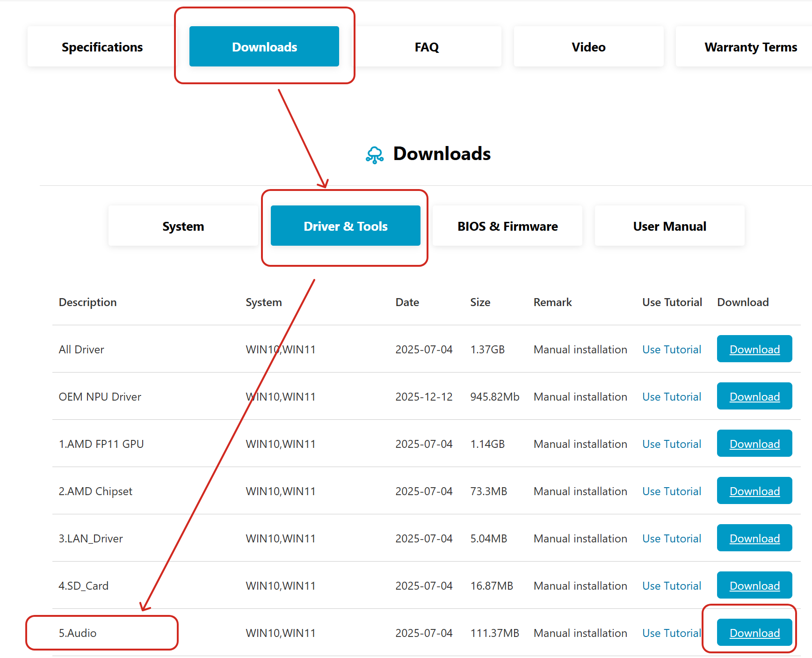This screenshot has width=812, height=658.
Task: Download the LAN_Driver file
Action: (x=754, y=538)
